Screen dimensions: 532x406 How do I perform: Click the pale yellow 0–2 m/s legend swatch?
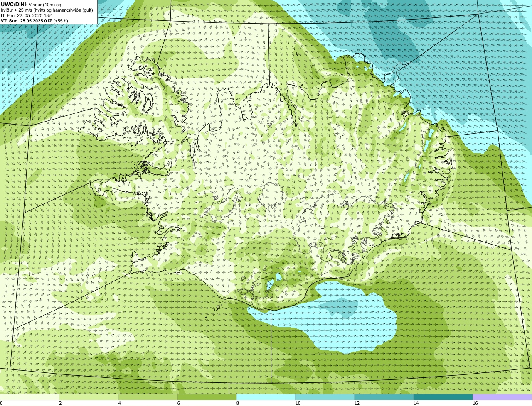30,397
